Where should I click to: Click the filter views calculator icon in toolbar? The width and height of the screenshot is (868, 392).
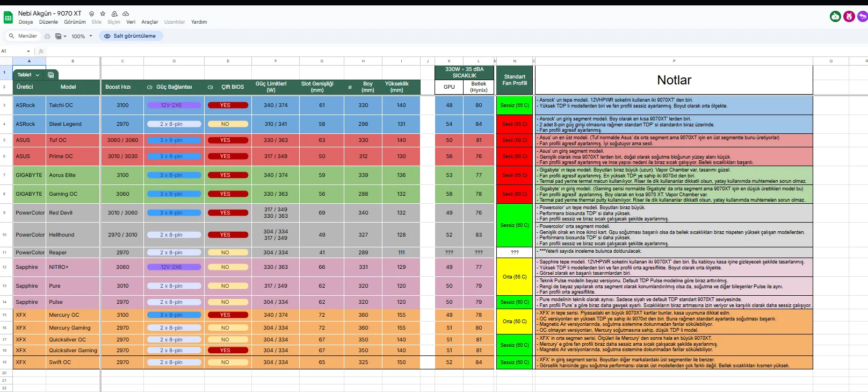coord(59,37)
